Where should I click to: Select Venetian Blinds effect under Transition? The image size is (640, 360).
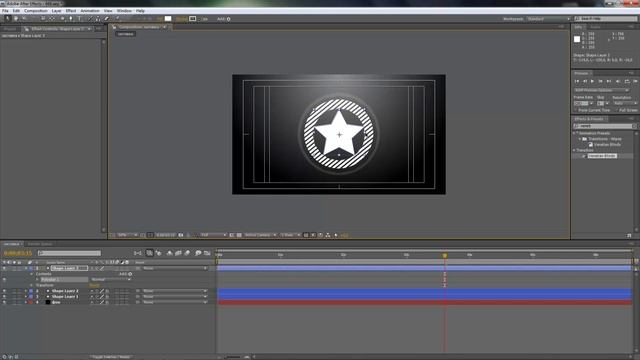coord(602,156)
